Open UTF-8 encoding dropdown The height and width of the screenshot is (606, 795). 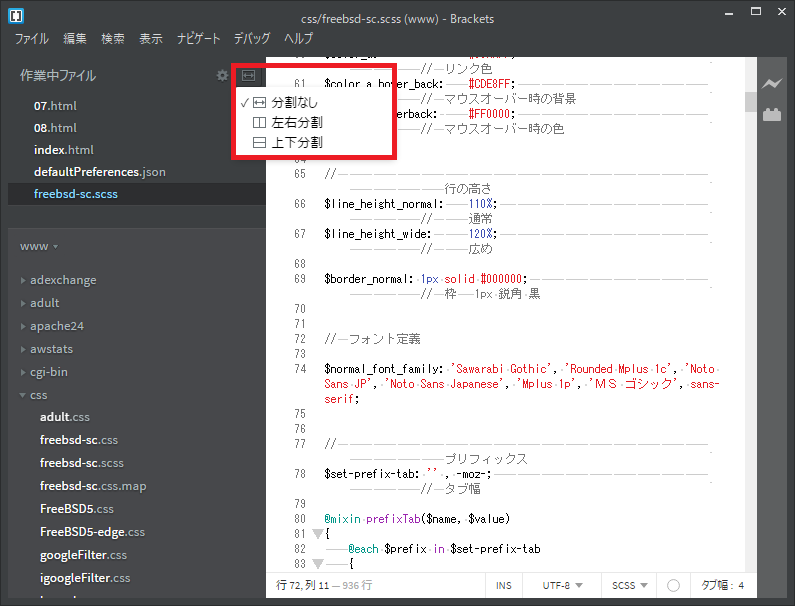click(562, 585)
